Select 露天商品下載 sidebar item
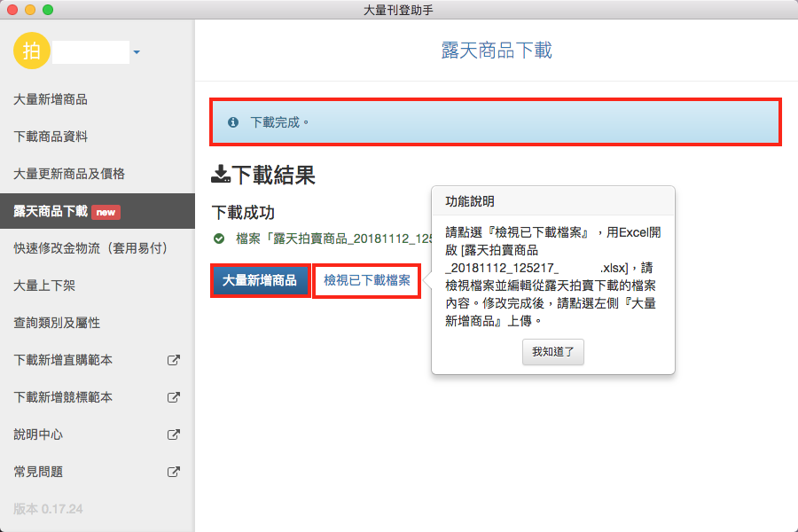 coord(51,211)
